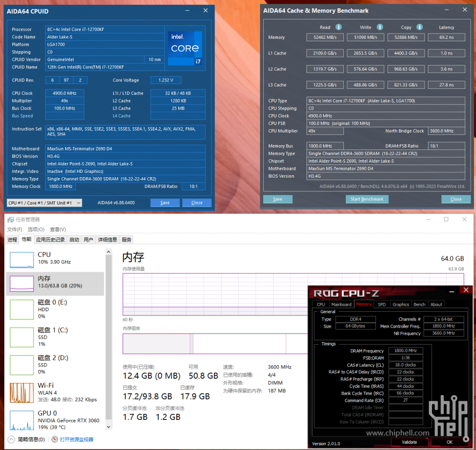Collapse details using the fewer details arrow icon
The width and height of the screenshot is (476, 450).
pyautogui.click(x=11, y=439)
